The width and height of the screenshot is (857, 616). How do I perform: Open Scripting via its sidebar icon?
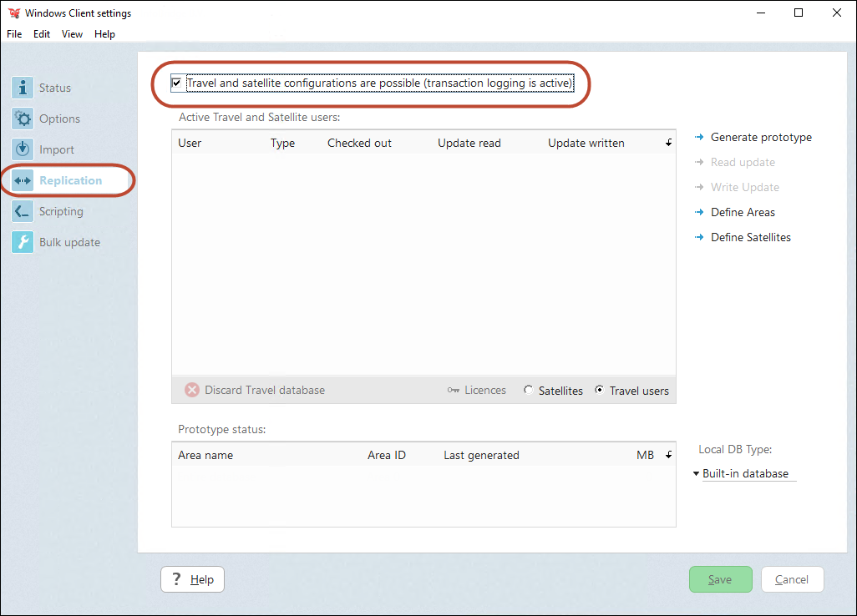point(22,210)
